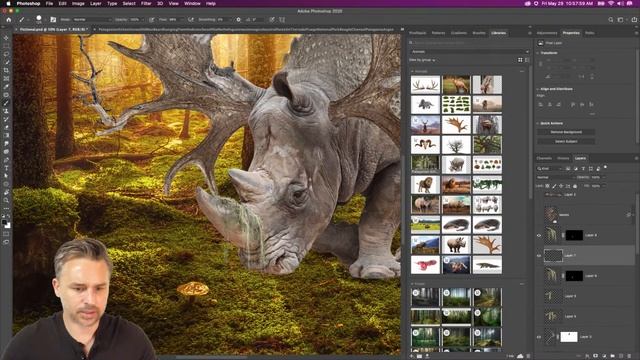
Task: Switch to the Adjustments tab
Action: click(547, 33)
